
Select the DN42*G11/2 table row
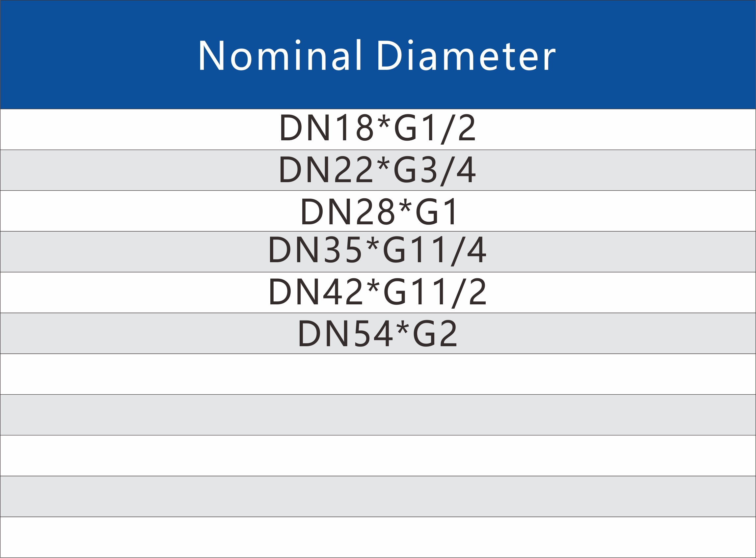coord(378,293)
